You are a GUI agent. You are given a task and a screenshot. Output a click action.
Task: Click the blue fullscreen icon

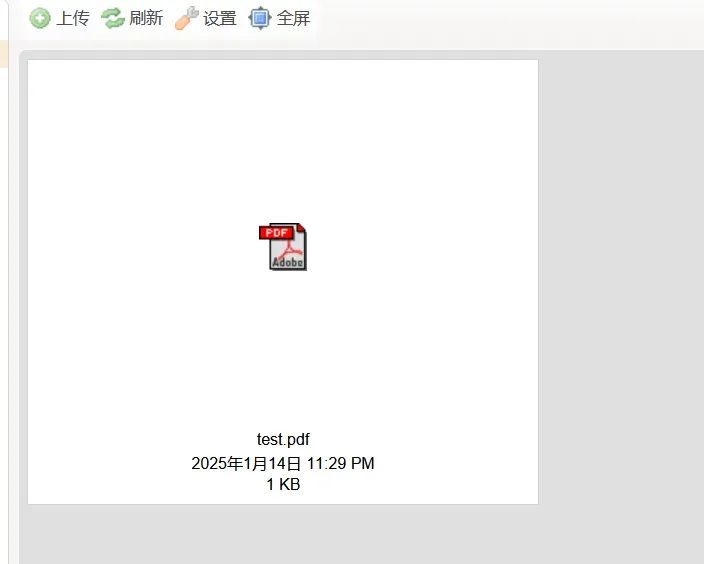tap(260, 18)
